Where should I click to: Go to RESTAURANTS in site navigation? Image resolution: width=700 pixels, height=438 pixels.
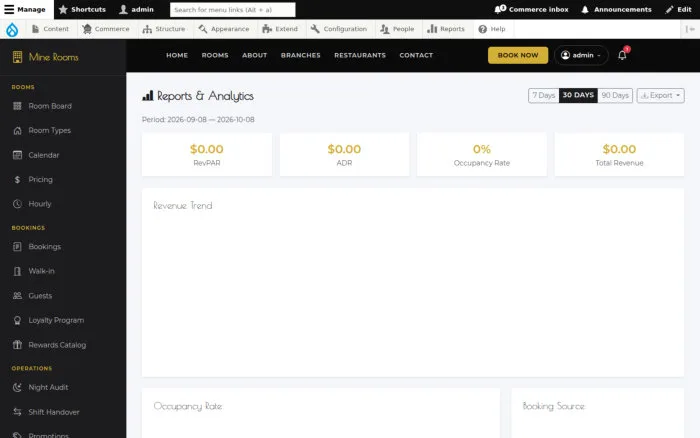[x=360, y=55]
